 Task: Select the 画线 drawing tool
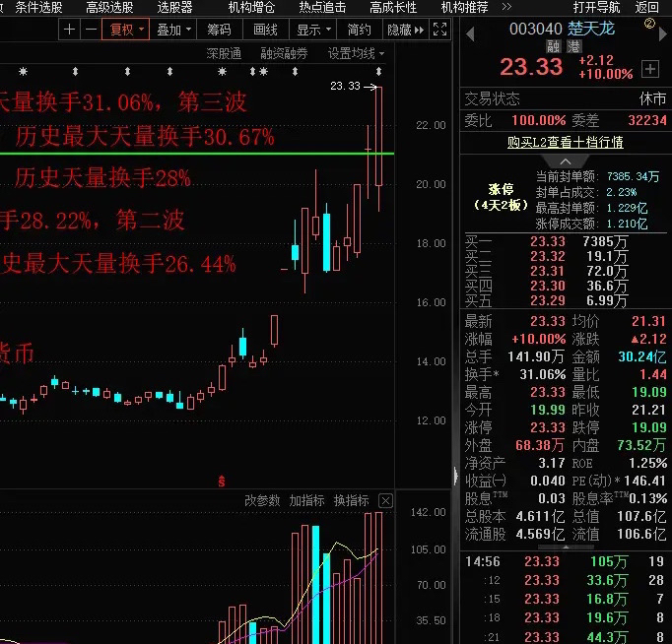point(266,30)
